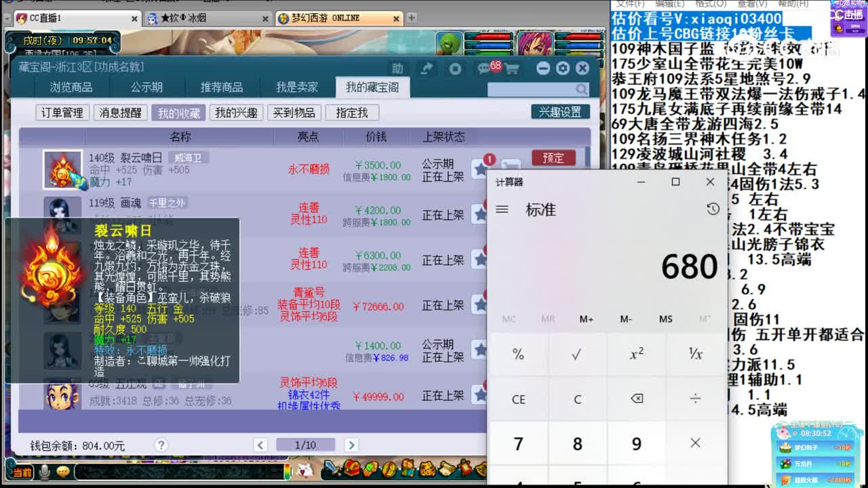Toggle favorite star for ¥72666 row
The image size is (868, 488).
[481, 305]
